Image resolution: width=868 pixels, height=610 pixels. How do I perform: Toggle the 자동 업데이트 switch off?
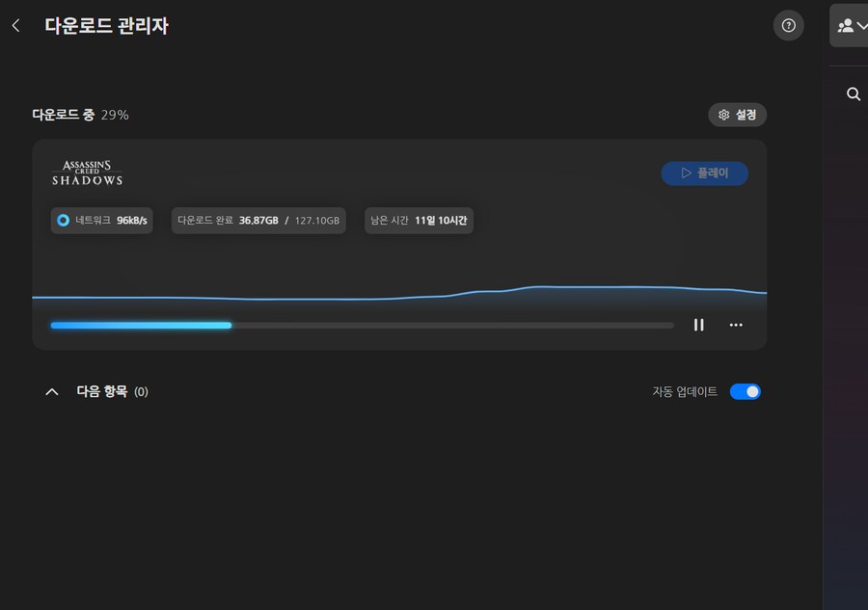pos(745,391)
